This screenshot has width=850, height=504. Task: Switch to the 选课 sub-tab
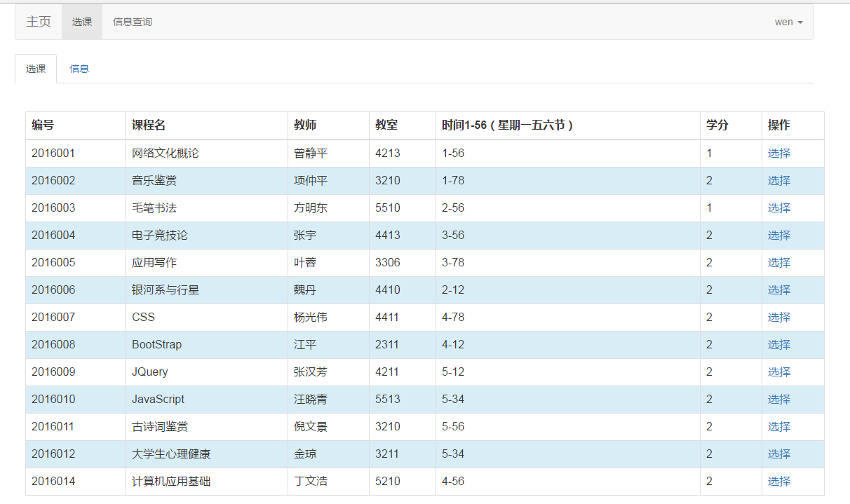36,69
